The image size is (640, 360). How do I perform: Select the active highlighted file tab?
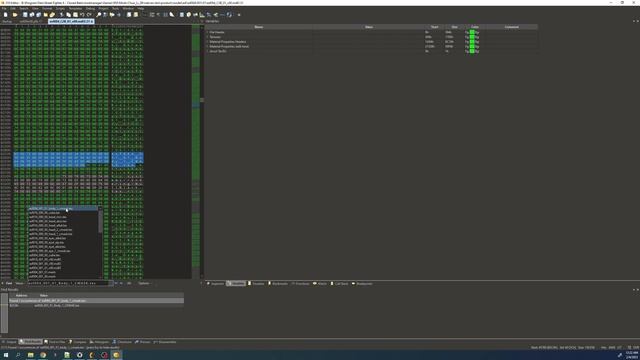71,21
